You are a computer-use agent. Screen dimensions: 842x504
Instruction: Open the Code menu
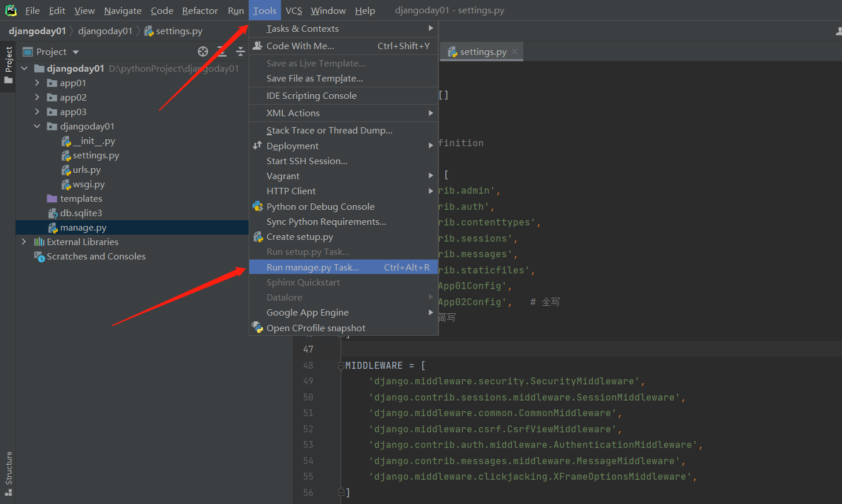click(x=162, y=10)
